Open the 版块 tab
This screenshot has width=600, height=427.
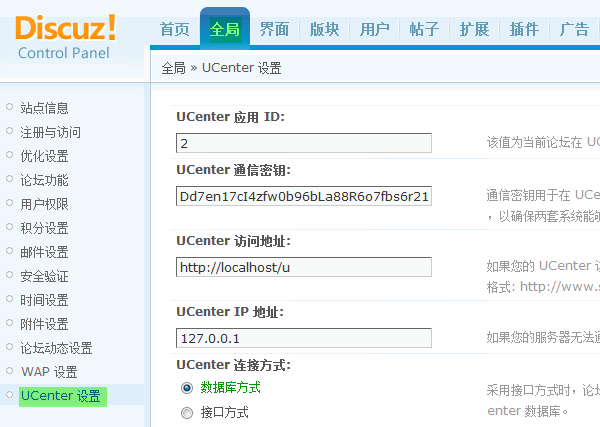(325, 30)
